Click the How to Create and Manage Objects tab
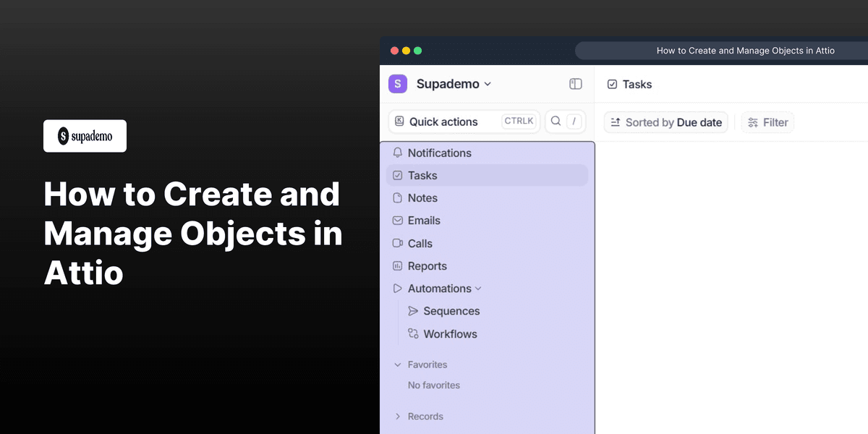The width and height of the screenshot is (868, 434). pos(745,50)
